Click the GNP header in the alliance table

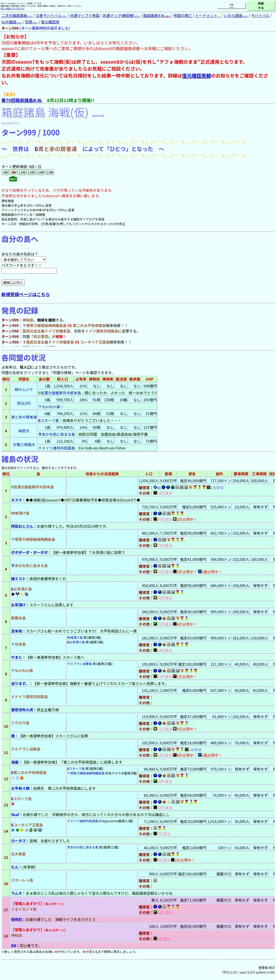149,379
